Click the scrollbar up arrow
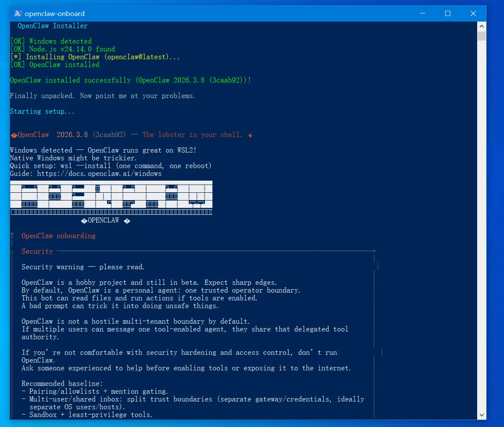This screenshot has width=504, height=427. click(x=482, y=26)
